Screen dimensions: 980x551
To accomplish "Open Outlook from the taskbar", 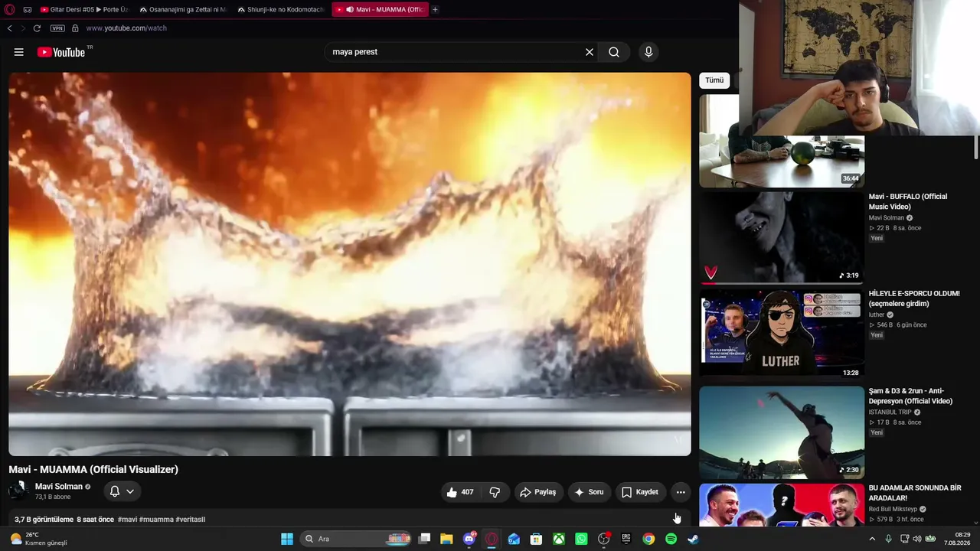I will (x=514, y=539).
